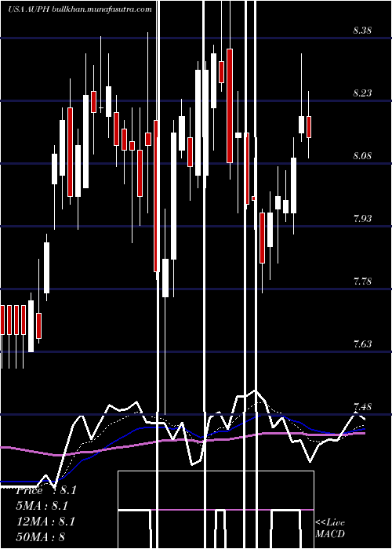
Task: Click the 7.93 price axis label
Action: click(x=362, y=219)
